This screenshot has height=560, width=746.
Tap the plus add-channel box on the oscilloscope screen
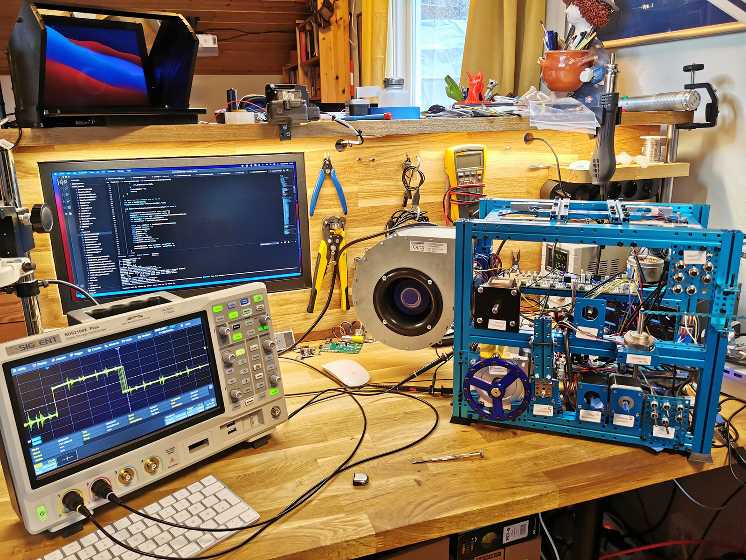tap(68, 458)
